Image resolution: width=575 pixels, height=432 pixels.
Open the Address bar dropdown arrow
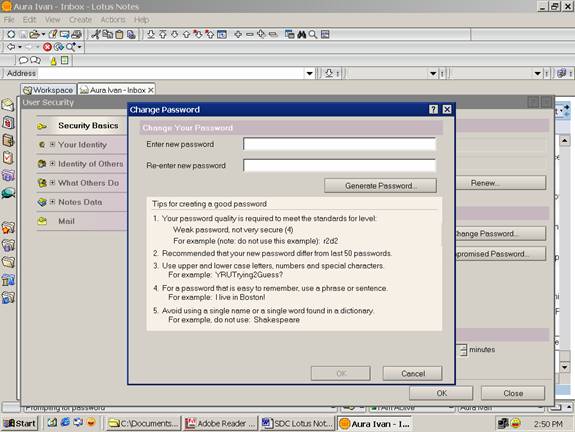click(310, 73)
